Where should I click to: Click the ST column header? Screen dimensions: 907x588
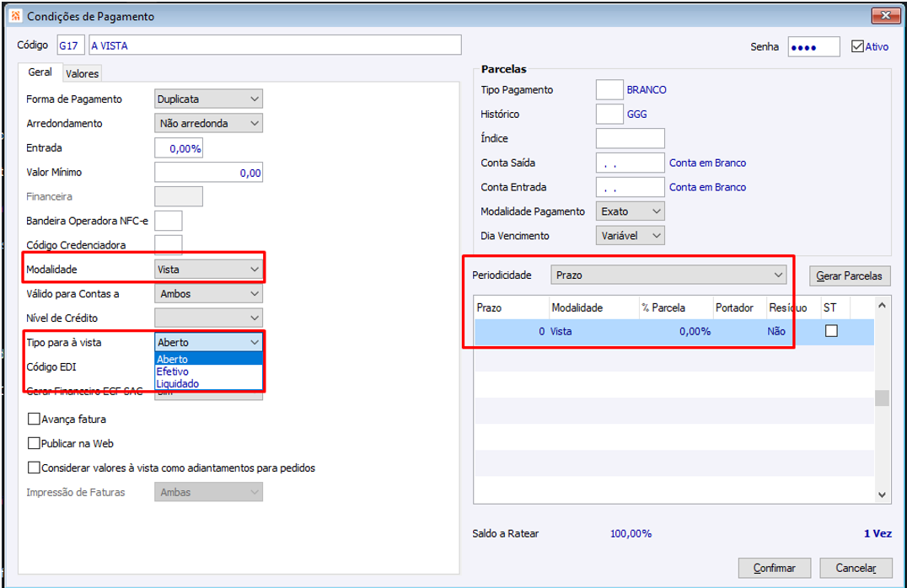pos(835,307)
